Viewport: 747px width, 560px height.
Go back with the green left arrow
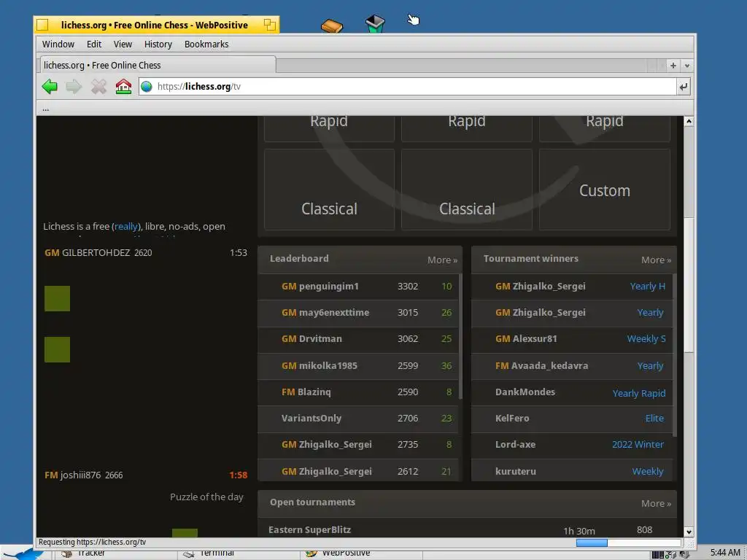tap(50, 87)
